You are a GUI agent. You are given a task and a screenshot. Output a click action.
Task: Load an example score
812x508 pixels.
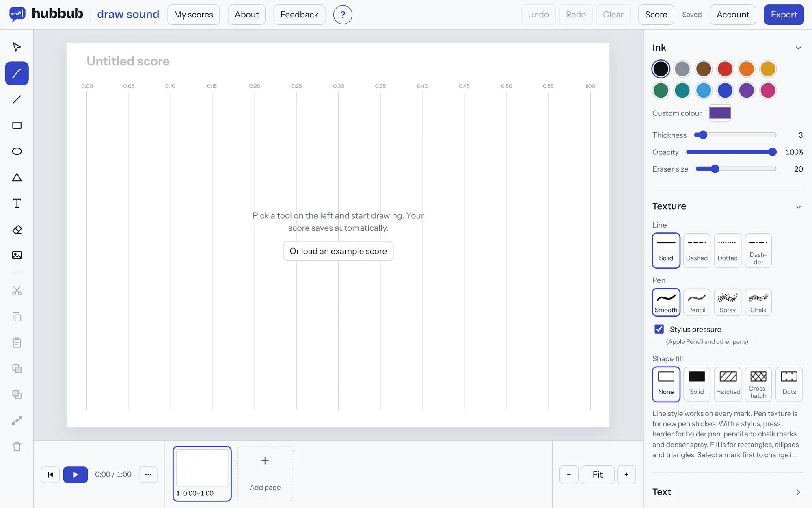(338, 251)
